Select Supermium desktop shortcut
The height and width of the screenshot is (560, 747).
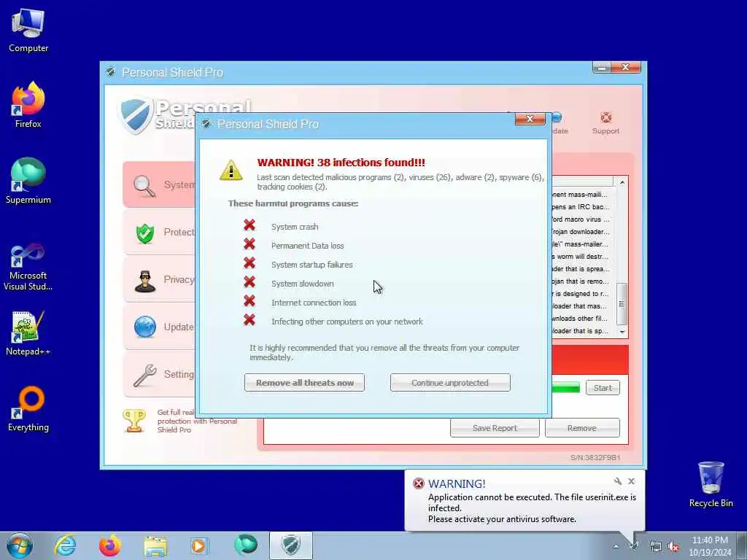click(28, 181)
